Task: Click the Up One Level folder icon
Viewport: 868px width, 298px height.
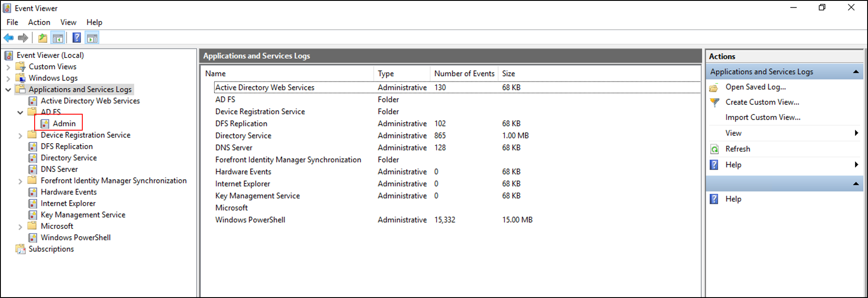Action: (42, 38)
